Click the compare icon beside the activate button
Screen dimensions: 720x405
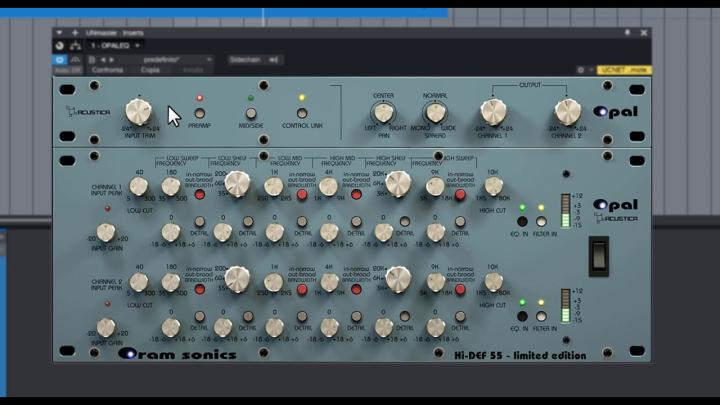[75, 60]
